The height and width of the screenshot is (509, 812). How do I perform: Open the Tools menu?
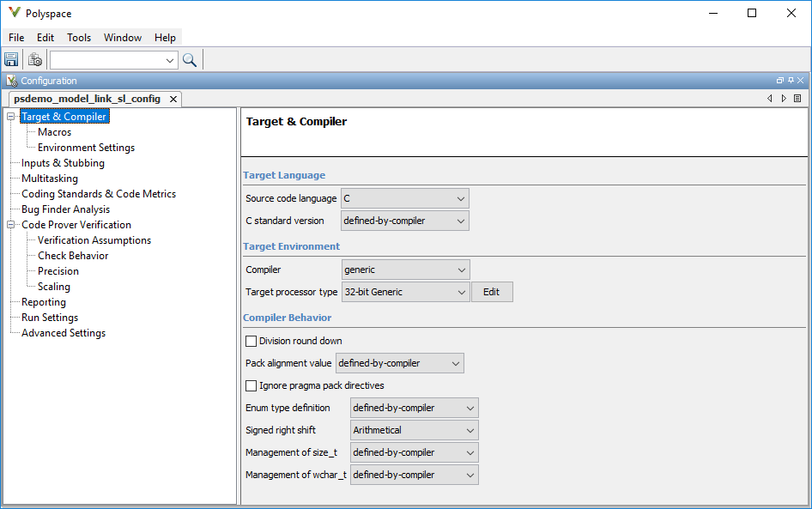pos(78,37)
